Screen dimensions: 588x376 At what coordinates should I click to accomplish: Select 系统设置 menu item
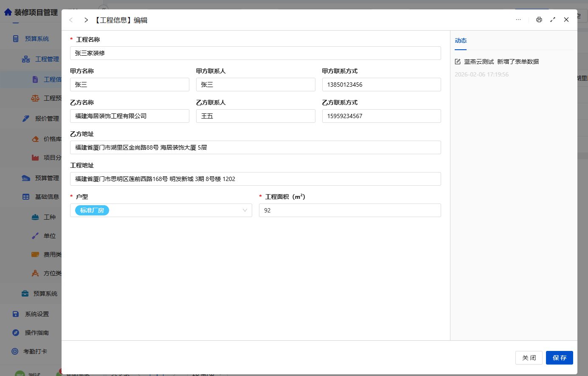37,314
